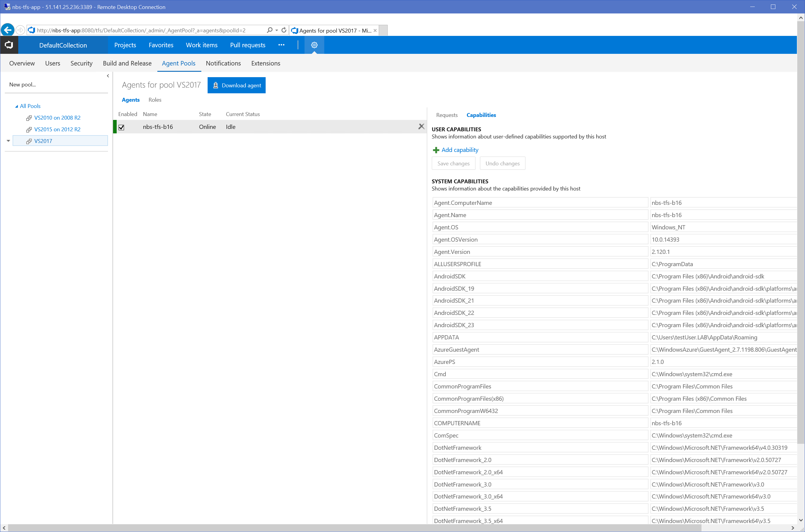
Task: Remove agent nbs-tfs-b16 using the X icon
Action: click(x=421, y=126)
